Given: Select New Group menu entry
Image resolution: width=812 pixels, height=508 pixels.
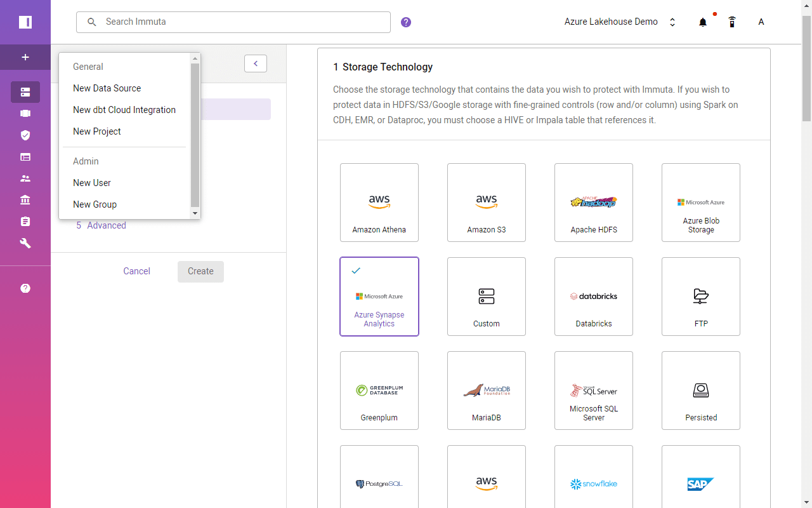Looking at the screenshot, I should [124, 204].
